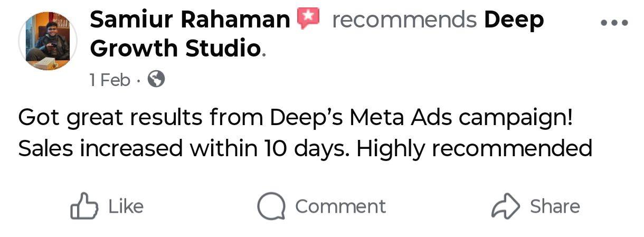Screen dimensions: 644x237
Task: Click the word "recommends" in the header
Action: pyautogui.click(x=404, y=20)
